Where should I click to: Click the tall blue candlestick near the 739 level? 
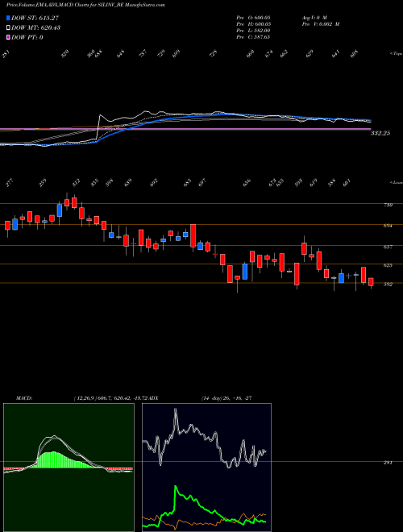coord(60,210)
